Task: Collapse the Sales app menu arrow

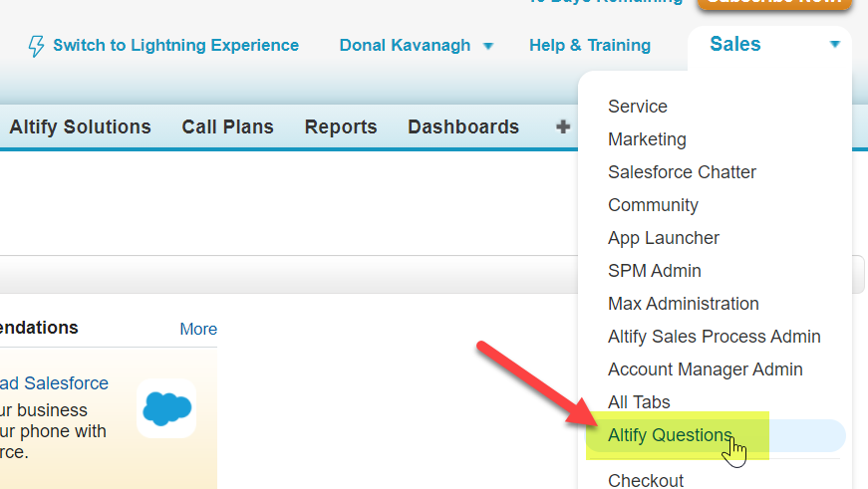Action: (835, 44)
